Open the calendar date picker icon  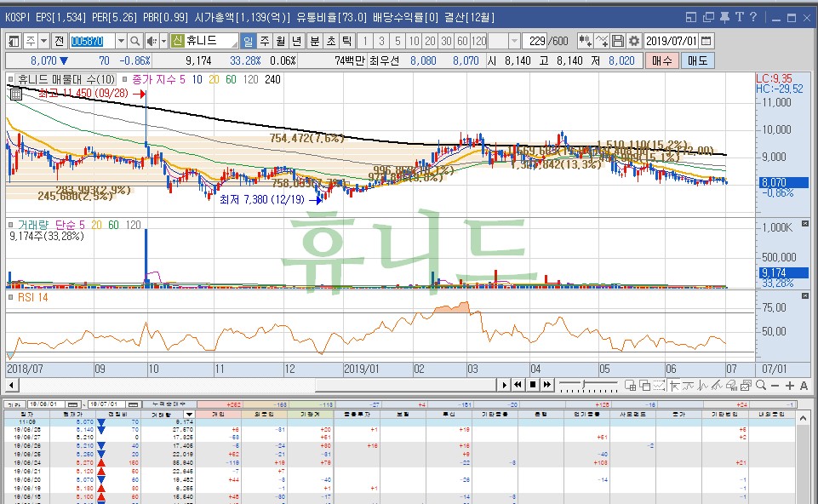tap(706, 41)
